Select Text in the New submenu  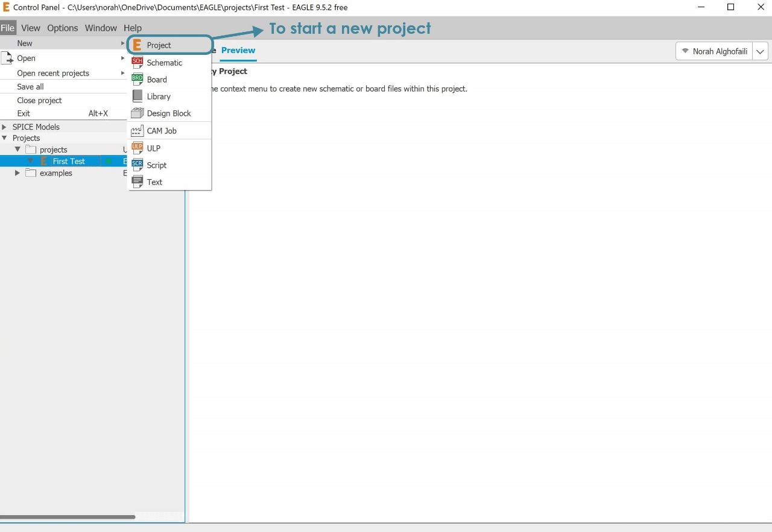(169, 182)
